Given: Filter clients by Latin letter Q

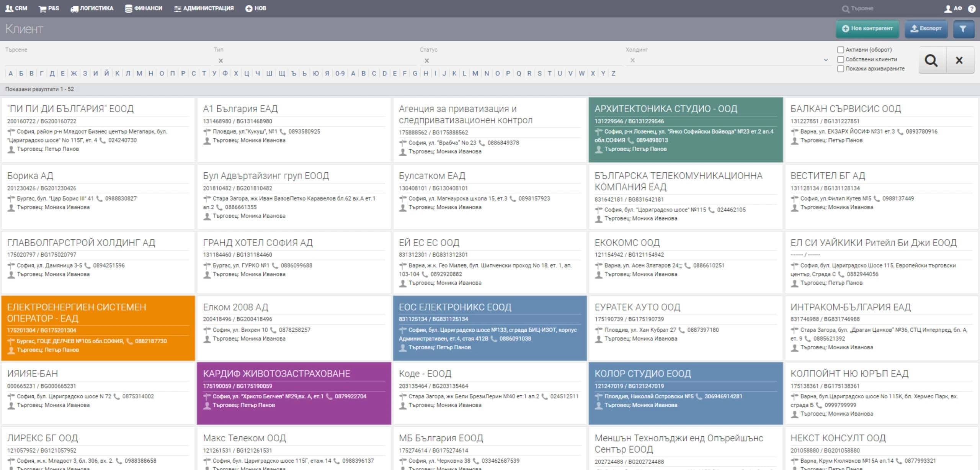Looking at the screenshot, I should (519, 73).
